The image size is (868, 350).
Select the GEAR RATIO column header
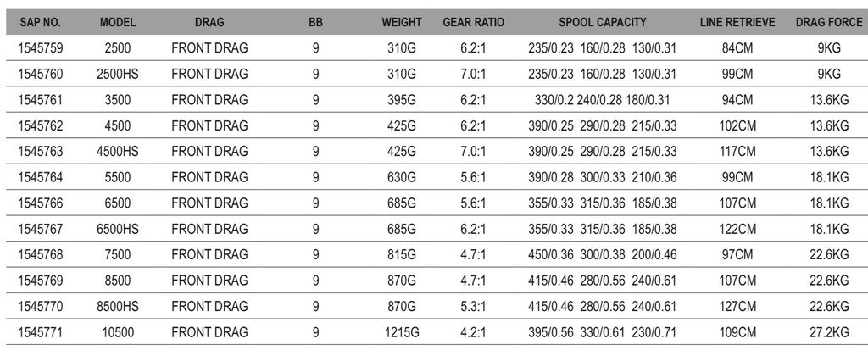[x=473, y=22]
